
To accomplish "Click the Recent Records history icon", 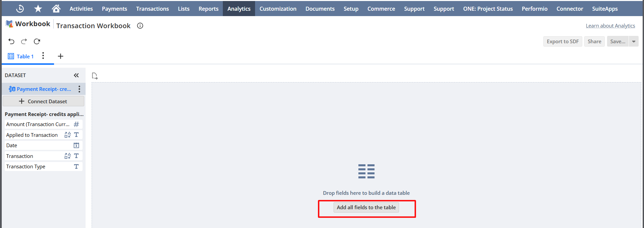I will coord(20,9).
